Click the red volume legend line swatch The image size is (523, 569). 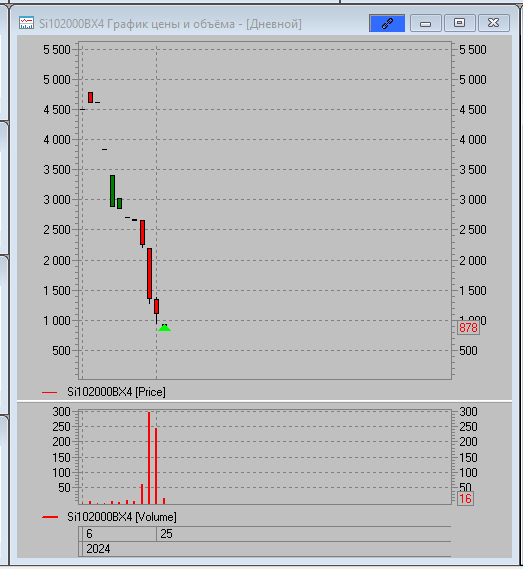(x=50, y=517)
